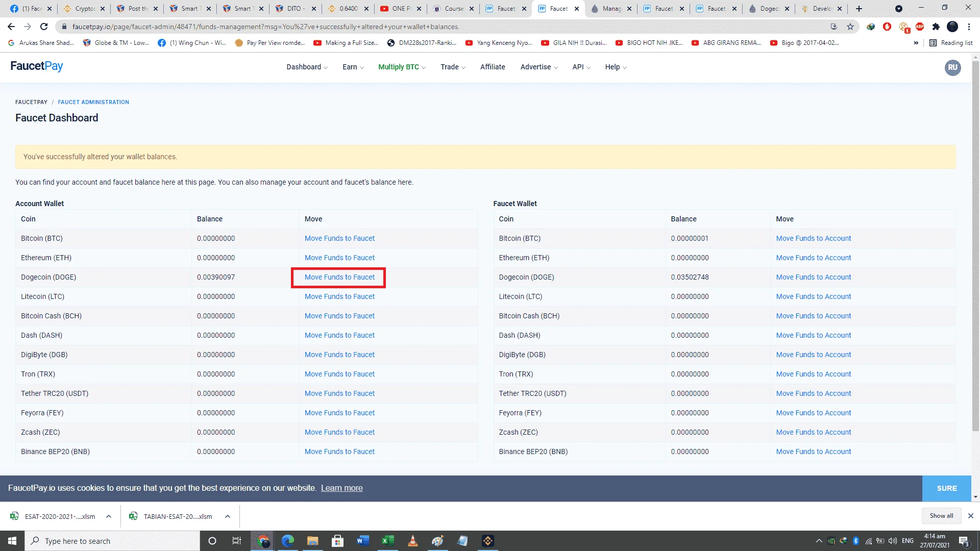Switch to the Facebook browser tab
This screenshot has width=980, height=551.
(x=31, y=9)
